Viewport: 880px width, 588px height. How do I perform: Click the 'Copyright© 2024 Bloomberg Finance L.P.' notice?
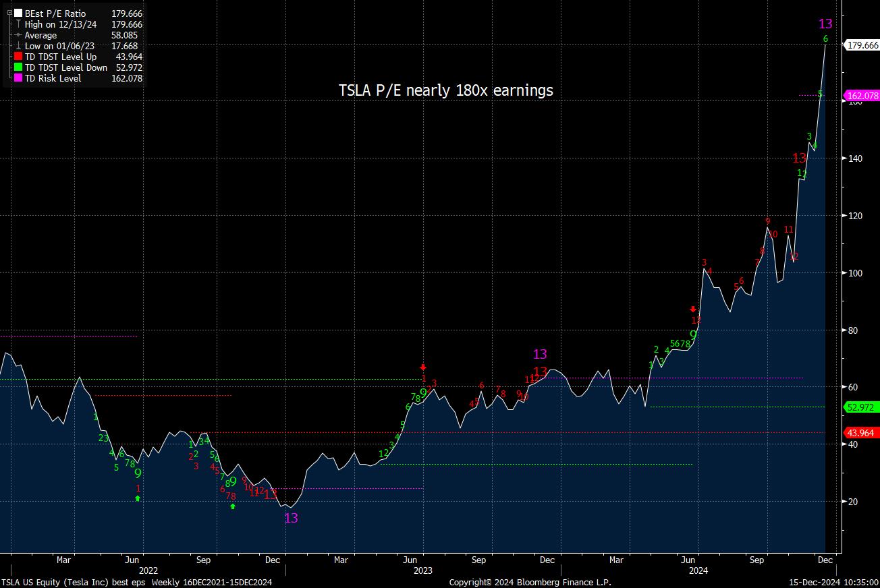pos(530,583)
